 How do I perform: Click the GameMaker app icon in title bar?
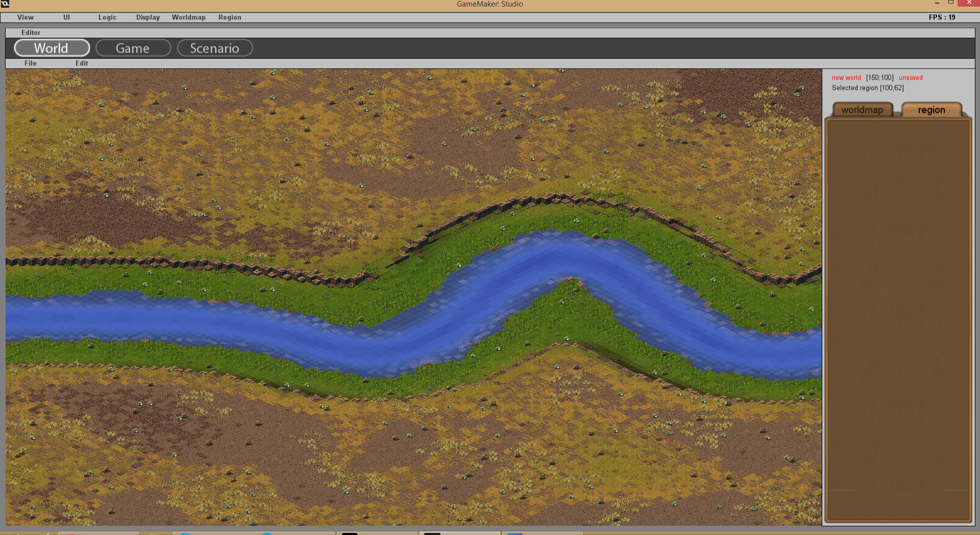pyautogui.click(x=5, y=4)
